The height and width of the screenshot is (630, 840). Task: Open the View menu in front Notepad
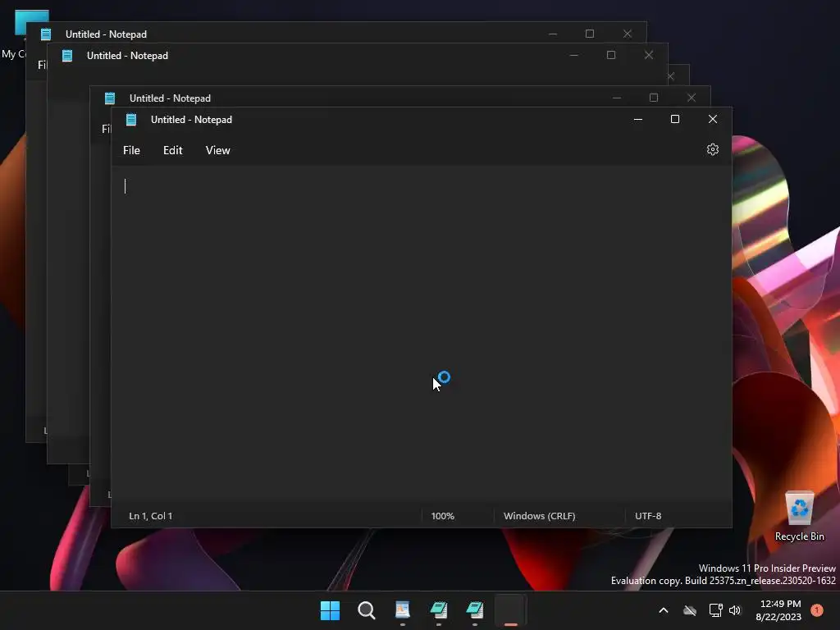coord(217,151)
